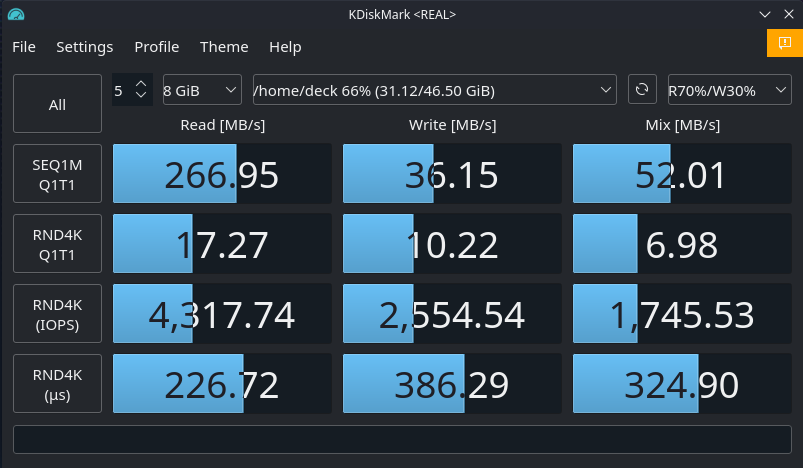
Task: Run all benchmarks with the All button
Action: click(x=57, y=104)
